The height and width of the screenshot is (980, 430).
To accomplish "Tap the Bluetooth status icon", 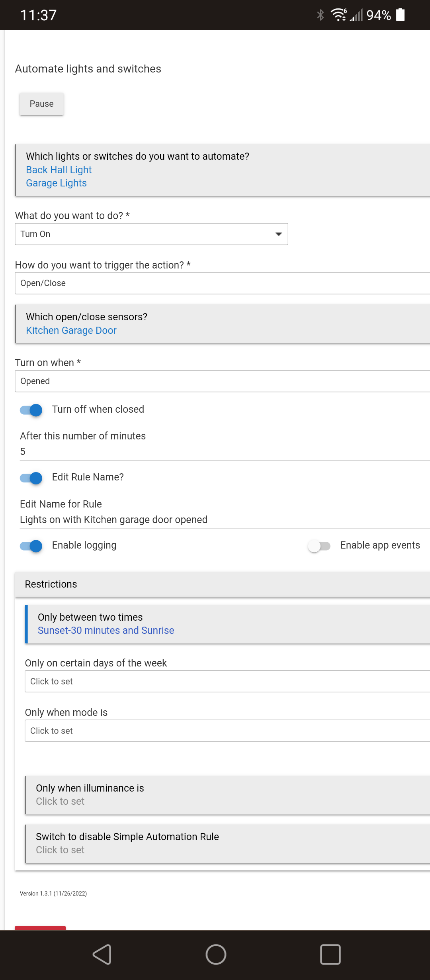I will pos(320,15).
